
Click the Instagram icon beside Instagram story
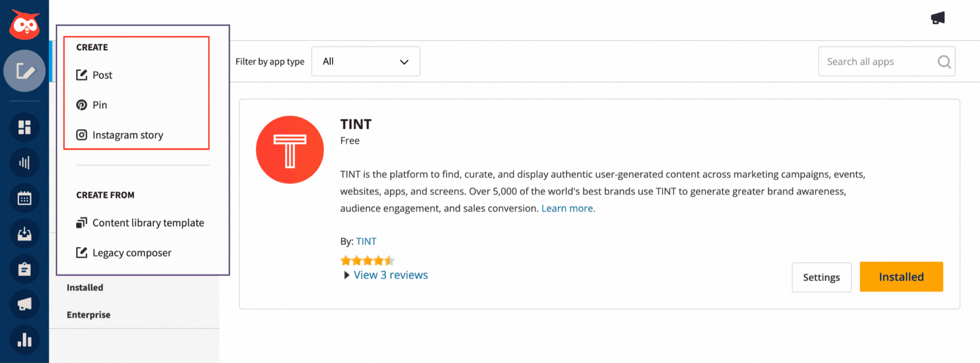82,135
